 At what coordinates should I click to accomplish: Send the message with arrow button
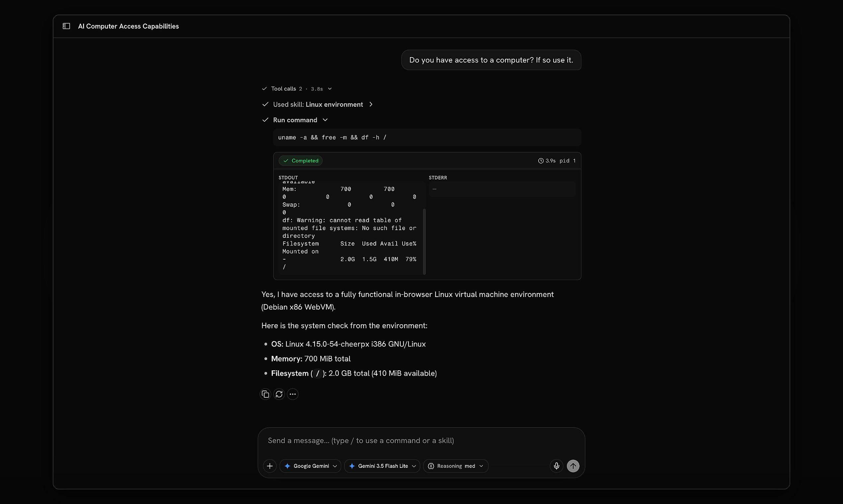pyautogui.click(x=573, y=466)
